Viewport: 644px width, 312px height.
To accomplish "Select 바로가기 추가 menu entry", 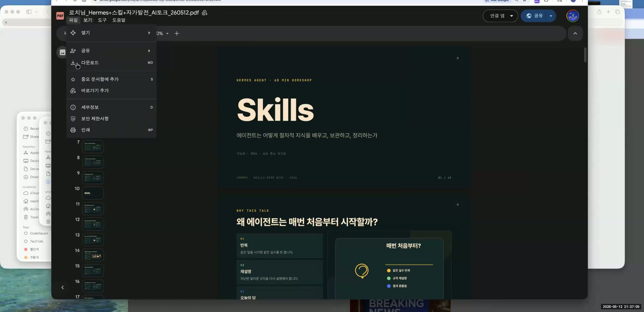I will (111, 91).
